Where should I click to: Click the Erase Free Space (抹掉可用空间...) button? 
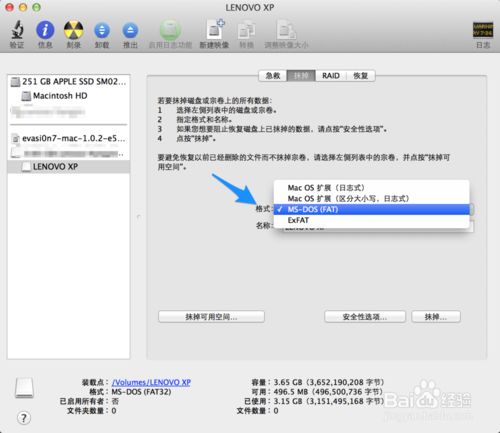[x=211, y=317]
